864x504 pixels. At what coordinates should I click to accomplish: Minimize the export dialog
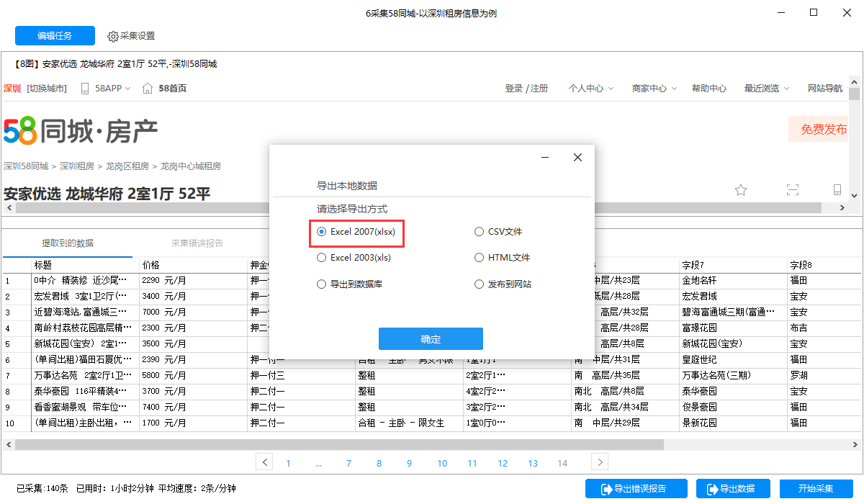[546, 157]
